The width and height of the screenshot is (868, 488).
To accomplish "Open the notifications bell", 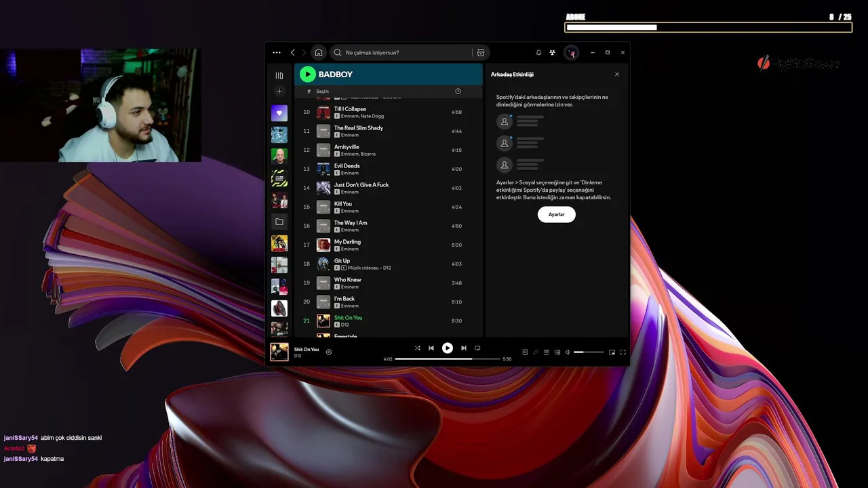I will click(x=539, y=52).
